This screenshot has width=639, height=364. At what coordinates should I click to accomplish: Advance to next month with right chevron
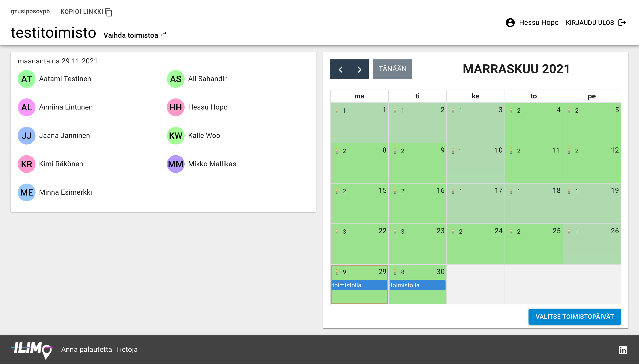[359, 69]
